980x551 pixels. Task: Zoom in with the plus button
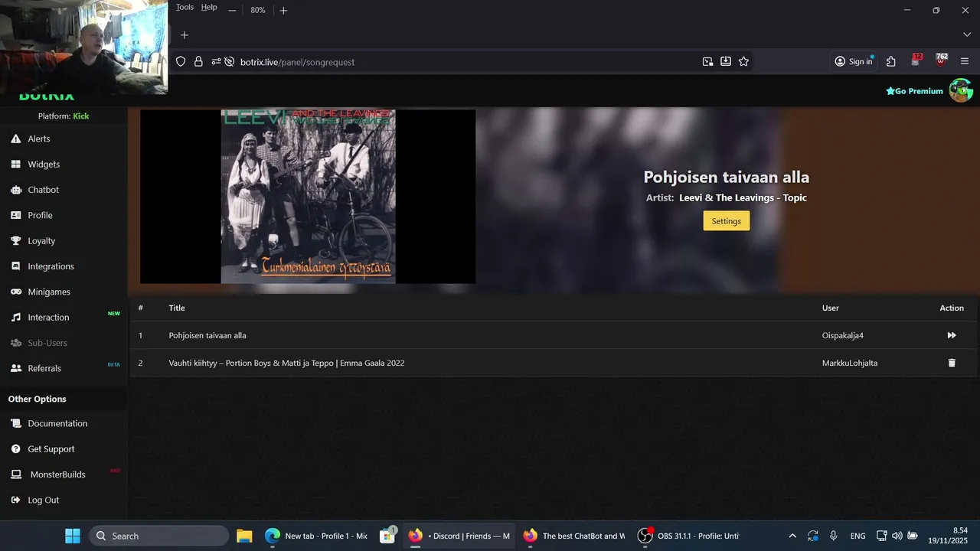click(x=283, y=10)
